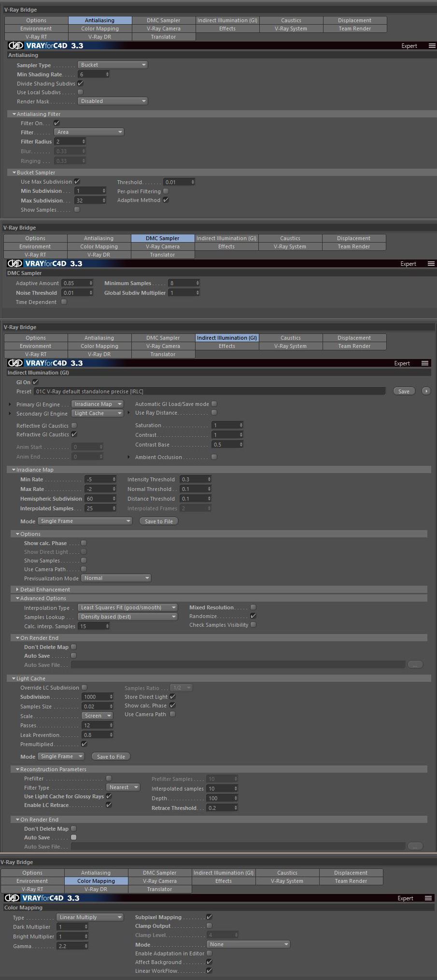The height and width of the screenshot is (980, 437).
Task: Open the Sampler Type dropdown showing Bucket
Action: coord(113,65)
